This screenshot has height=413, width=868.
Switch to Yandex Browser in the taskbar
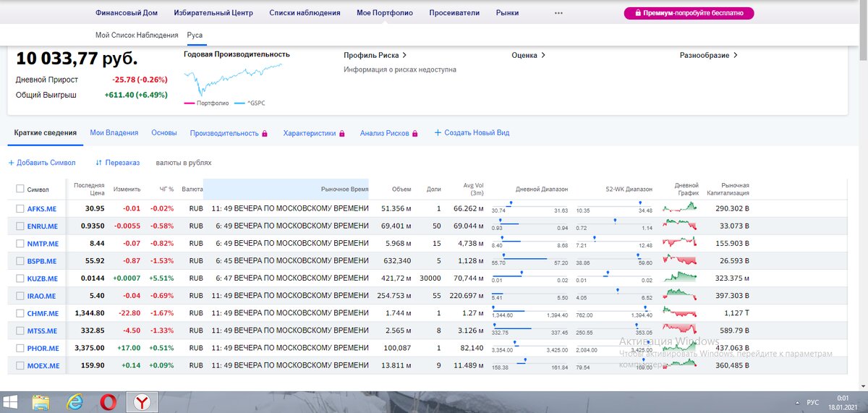[x=142, y=402]
